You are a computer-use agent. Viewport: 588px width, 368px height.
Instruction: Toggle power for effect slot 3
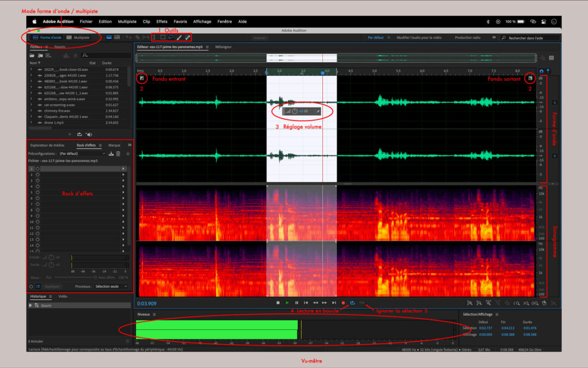click(x=38, y=180)
